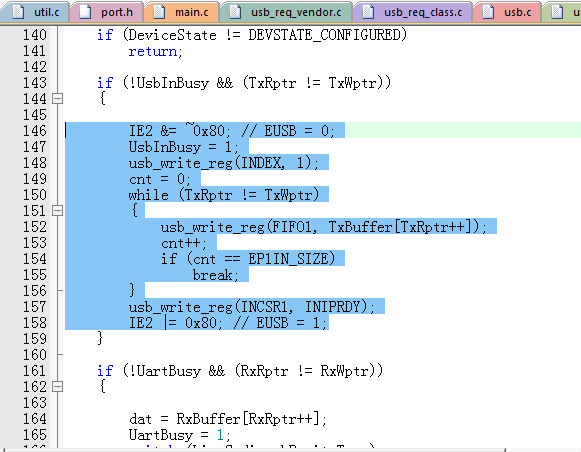Click 'while (TxRptr != TxWptr)' line
The image size is (581, 452).
(224, 195)
